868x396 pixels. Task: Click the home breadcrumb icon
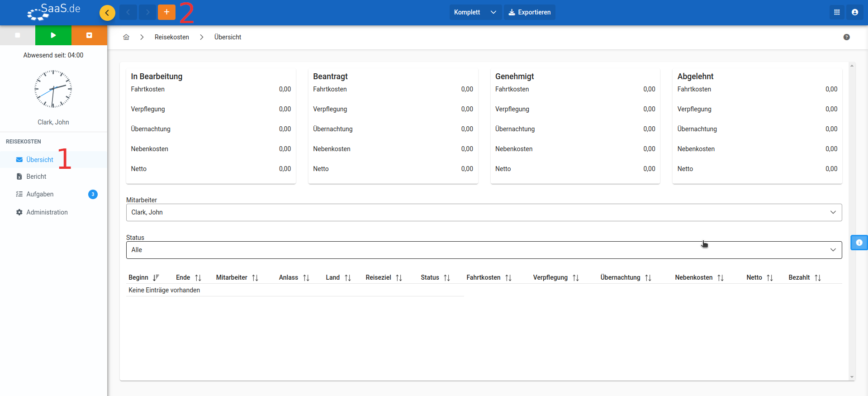(126, 37)
